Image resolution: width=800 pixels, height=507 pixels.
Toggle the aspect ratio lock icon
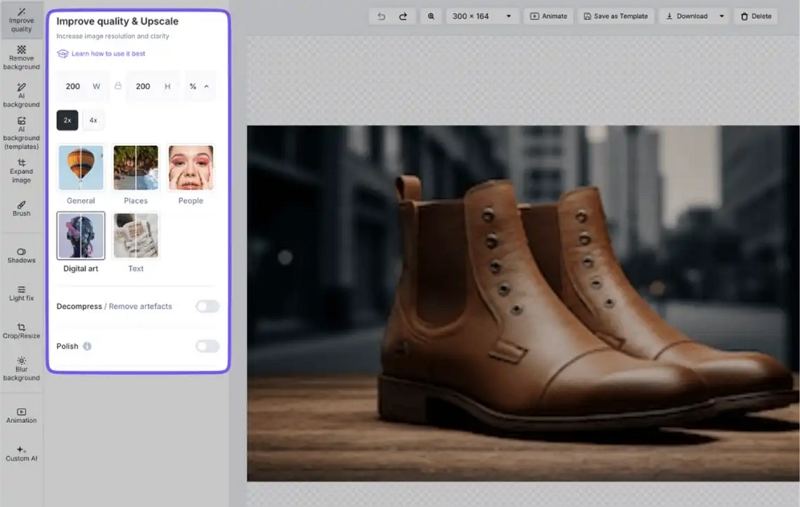[x=118, y=86]
